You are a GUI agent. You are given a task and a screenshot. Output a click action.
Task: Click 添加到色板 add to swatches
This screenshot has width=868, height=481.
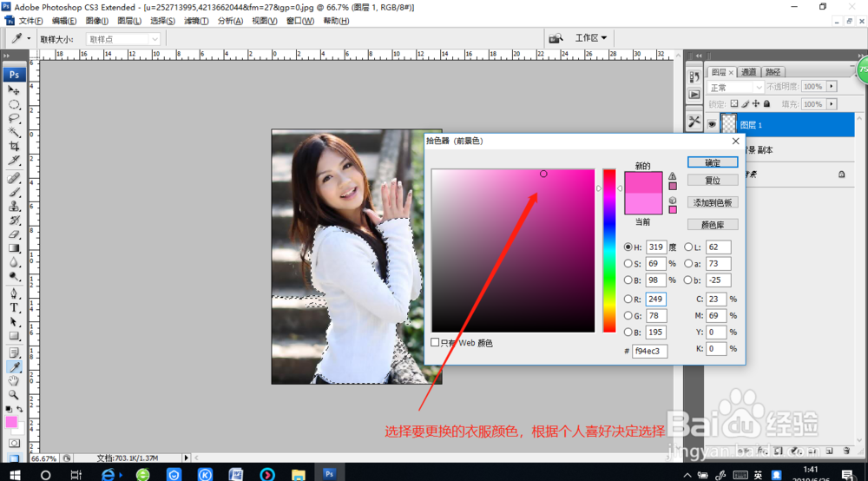click(713, 202)
